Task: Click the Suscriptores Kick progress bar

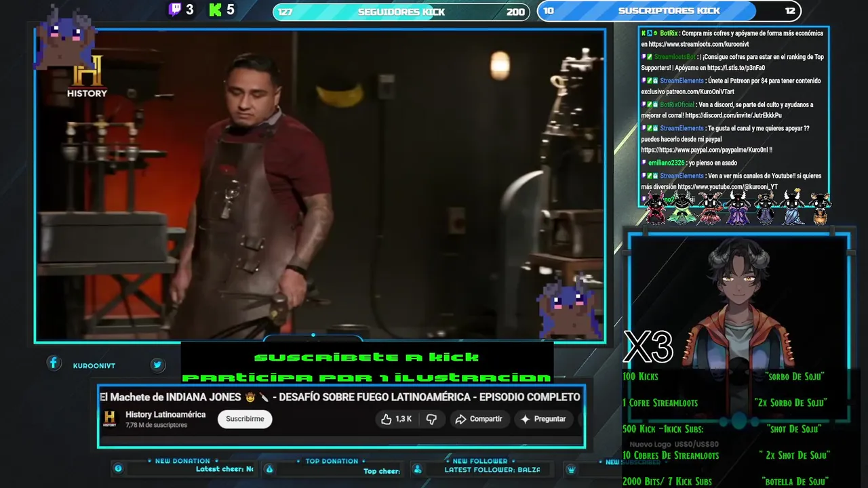Action: point(669,11)
